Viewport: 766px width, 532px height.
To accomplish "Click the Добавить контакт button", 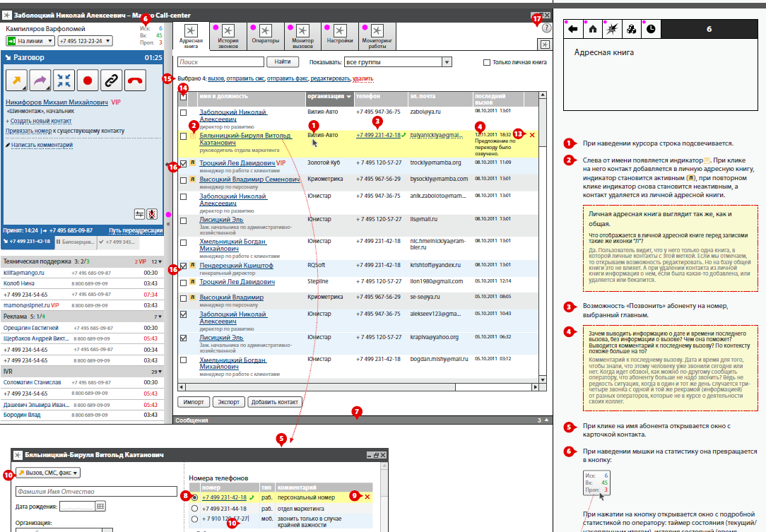I will coord(275,402).
